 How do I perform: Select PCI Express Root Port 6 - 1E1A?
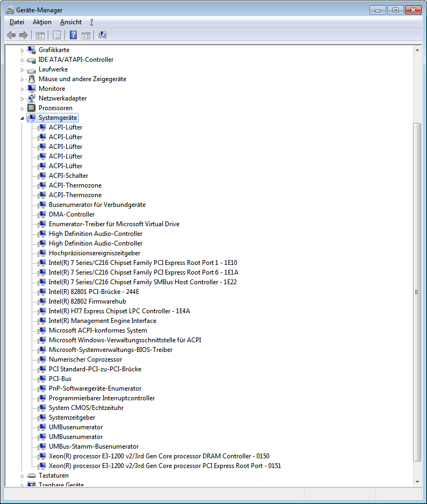(143, 272)
